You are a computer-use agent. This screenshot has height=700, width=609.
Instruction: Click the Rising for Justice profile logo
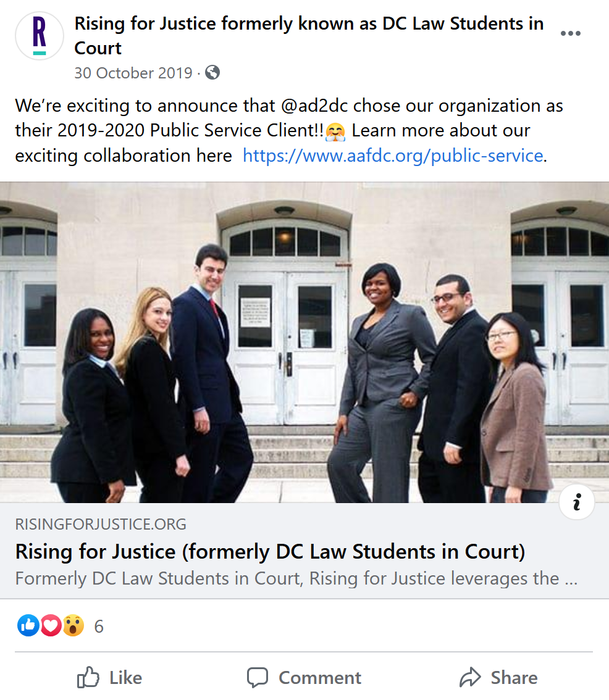coord(40,36)
